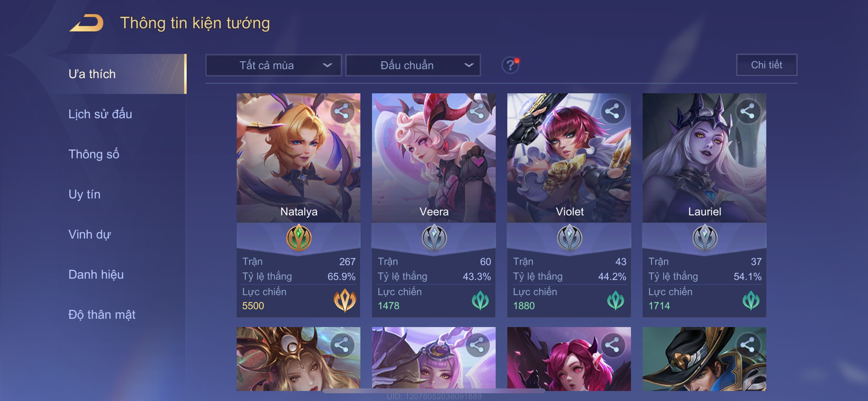This screenshot has height=401, width=868.
Task: Click Natalya's golden Lực chiến emblem
Action: (x=345, y=300)
